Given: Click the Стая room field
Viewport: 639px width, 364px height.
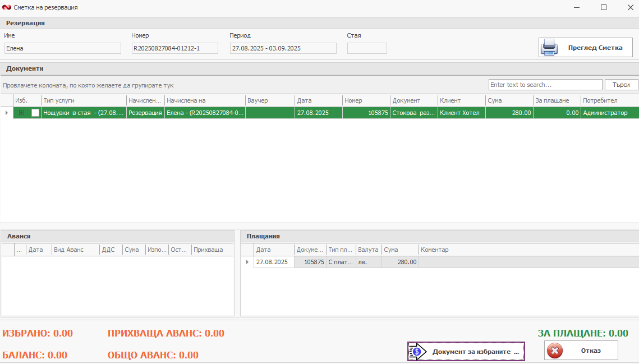Looking at the screenshot, I should [x=367, y=48].
